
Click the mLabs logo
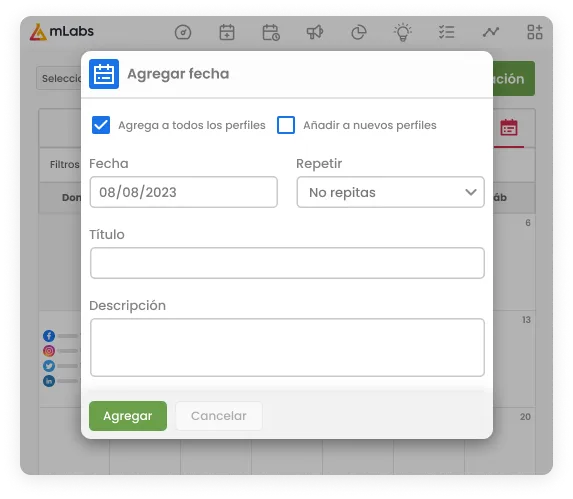(x=62, y=32)
